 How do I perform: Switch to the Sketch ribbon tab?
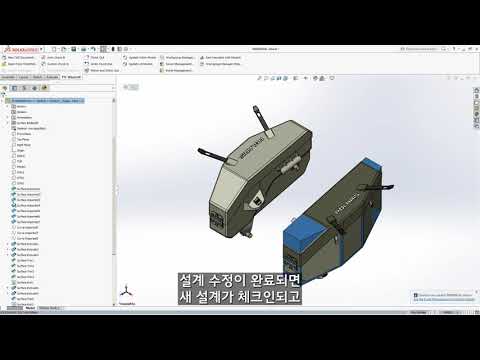[x=37, y=77]
